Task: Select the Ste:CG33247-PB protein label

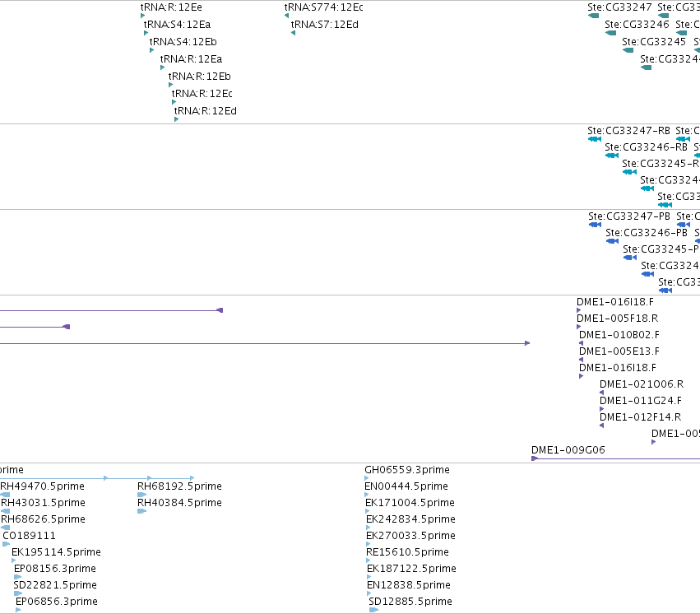Action: [629, 216]
